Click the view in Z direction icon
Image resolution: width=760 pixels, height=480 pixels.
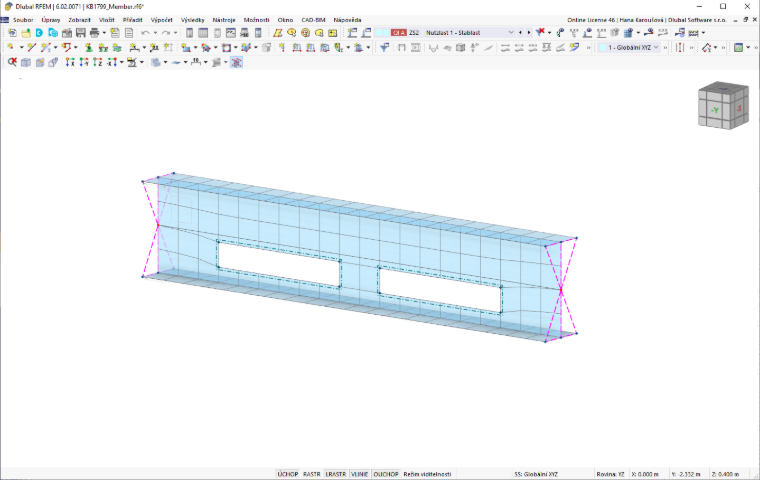tap(97, 62)
